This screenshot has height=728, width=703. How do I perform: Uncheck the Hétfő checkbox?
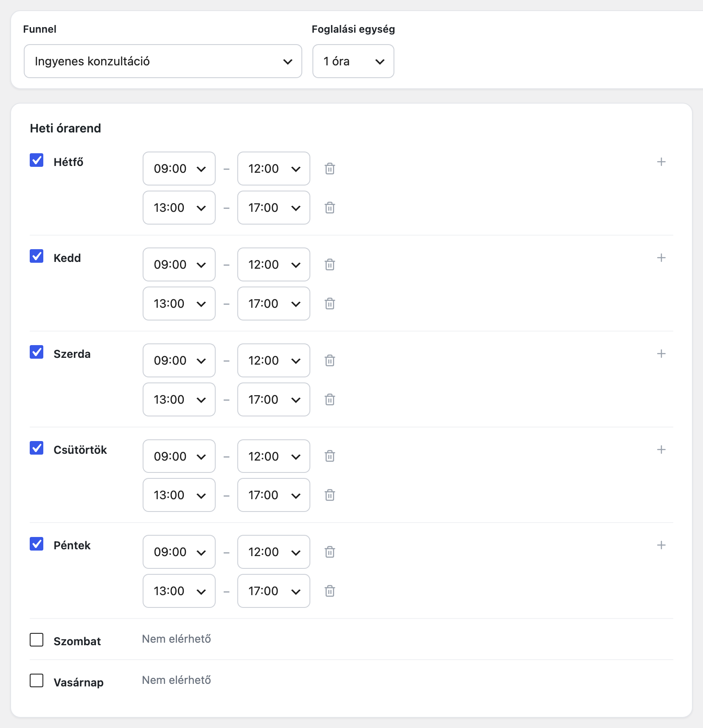[37, 160]
